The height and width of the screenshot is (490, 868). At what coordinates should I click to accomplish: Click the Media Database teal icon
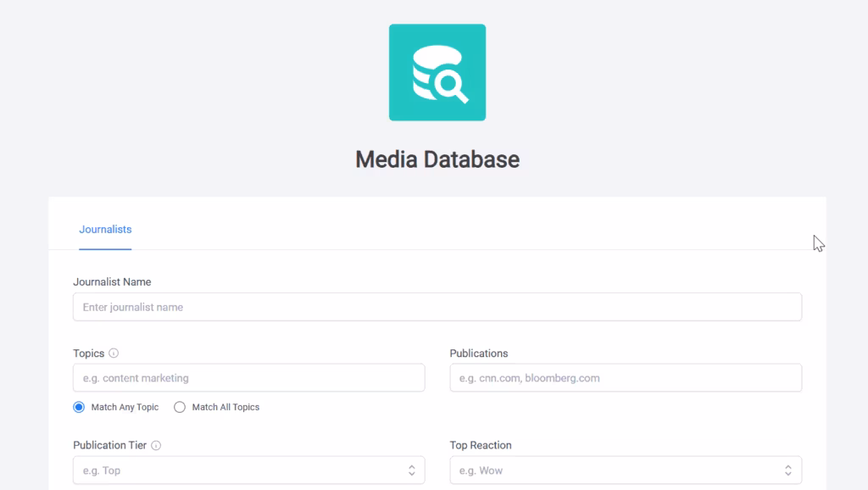437,71
